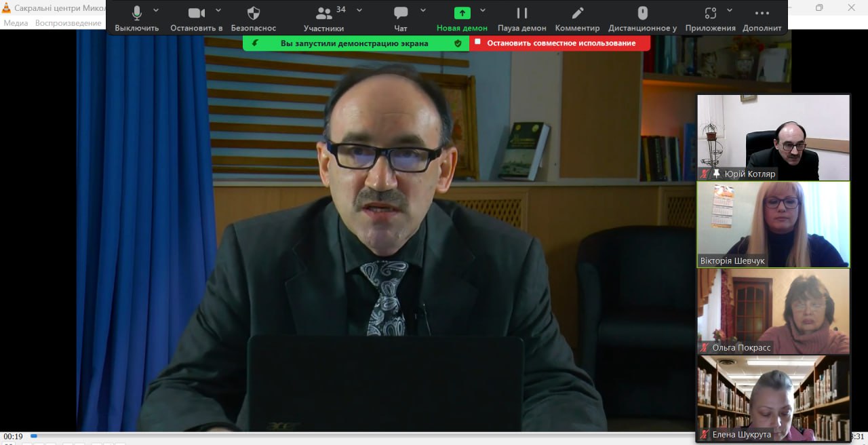The height and width of the screenshot is (445, 868).
Task: Open the Чат chat panel
Action: tap(401, 18)
